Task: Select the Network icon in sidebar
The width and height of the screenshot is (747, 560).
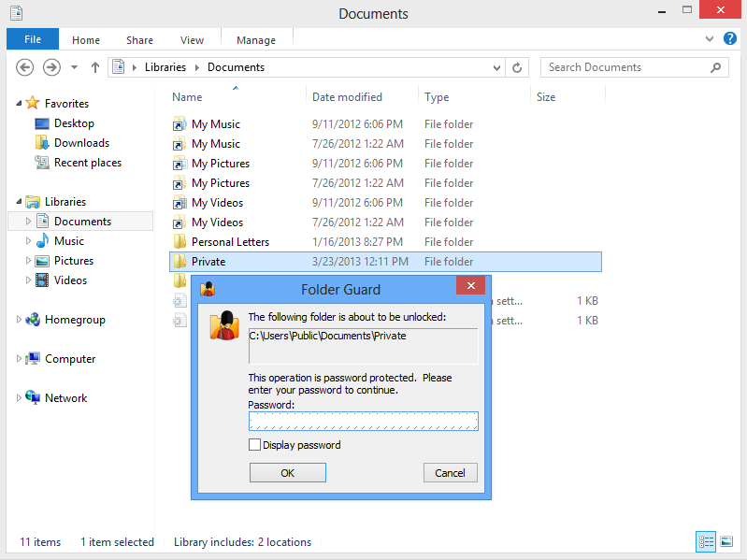Action: click(x=33, y=397)
